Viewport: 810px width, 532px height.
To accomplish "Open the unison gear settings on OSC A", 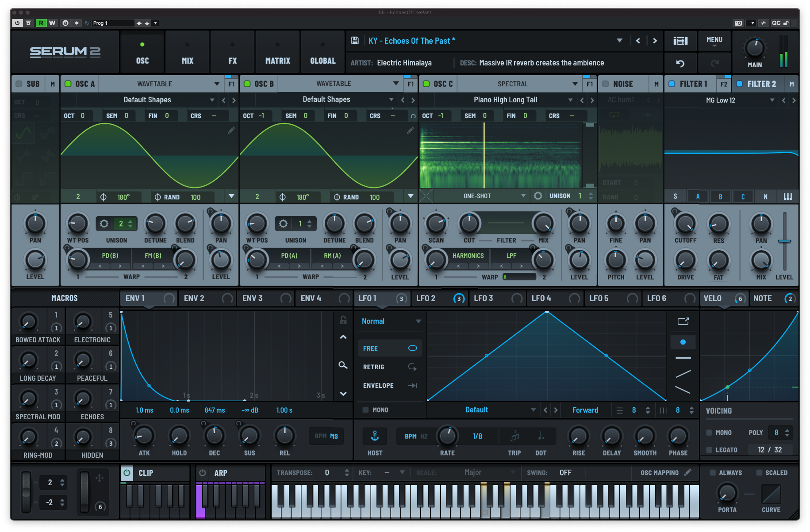I will (104, 224).
